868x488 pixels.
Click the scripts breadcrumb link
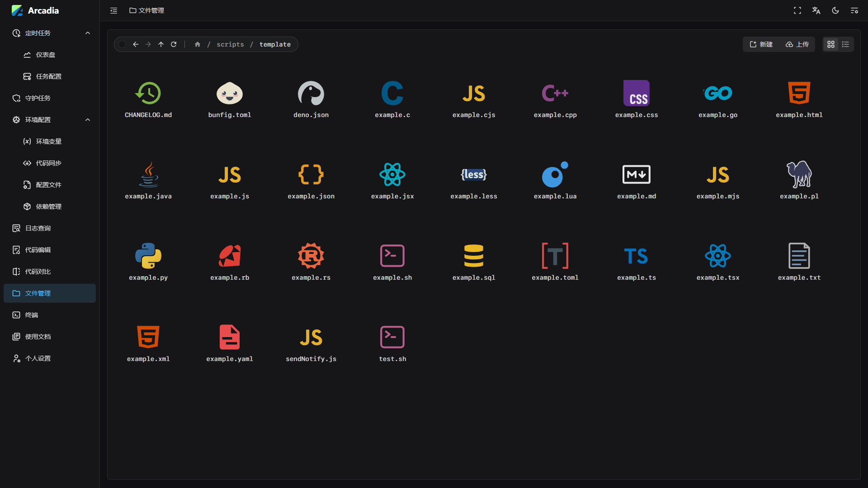pos(230,44)
